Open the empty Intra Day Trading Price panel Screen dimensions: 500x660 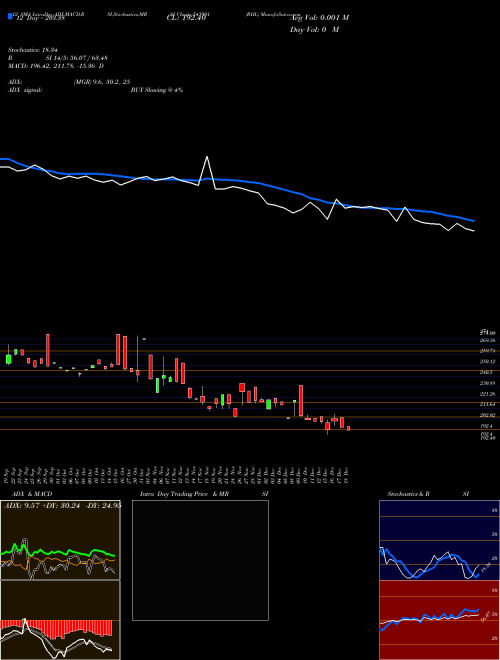(x=200, y=560)
